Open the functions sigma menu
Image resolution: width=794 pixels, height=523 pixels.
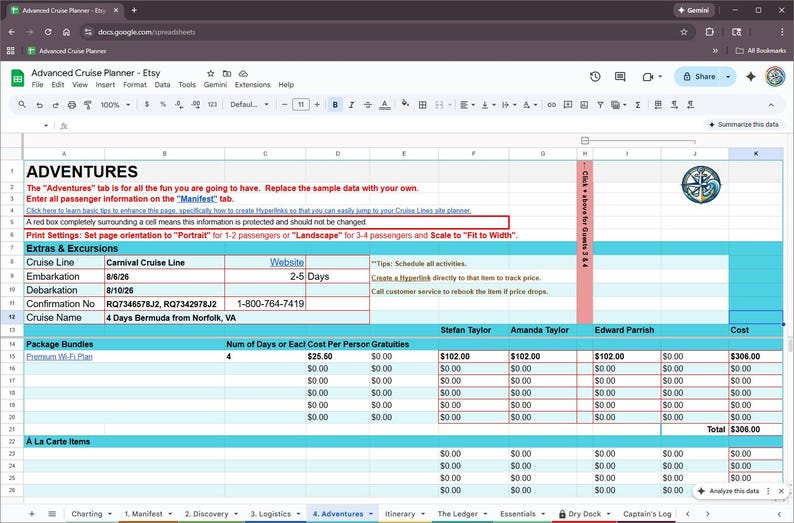[638, 105]
